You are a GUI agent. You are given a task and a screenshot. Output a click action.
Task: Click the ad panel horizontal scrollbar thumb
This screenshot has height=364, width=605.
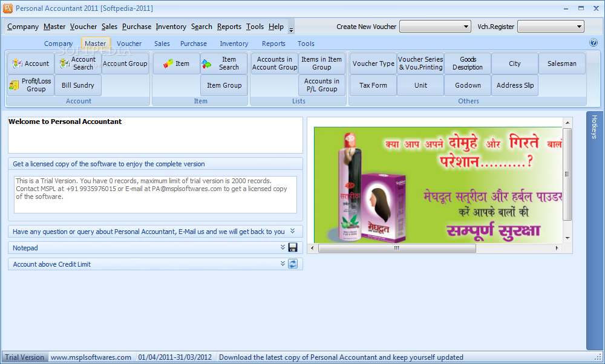point(397,248)
